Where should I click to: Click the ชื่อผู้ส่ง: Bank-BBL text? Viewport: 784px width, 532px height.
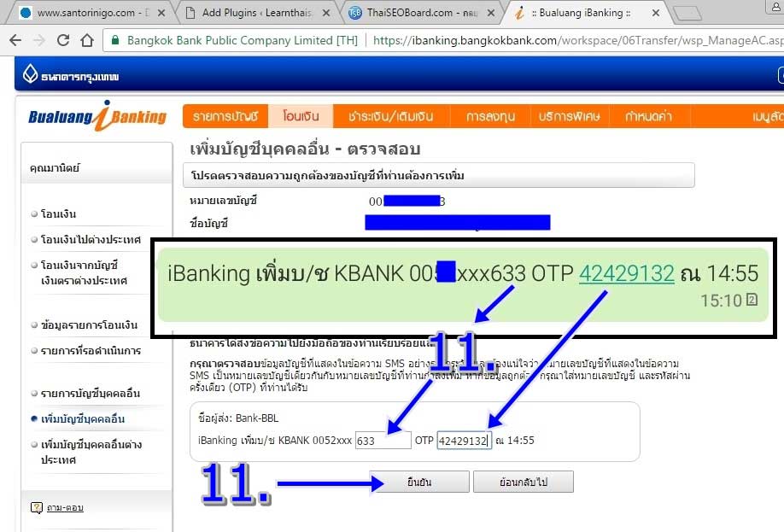tap(238, 418)
